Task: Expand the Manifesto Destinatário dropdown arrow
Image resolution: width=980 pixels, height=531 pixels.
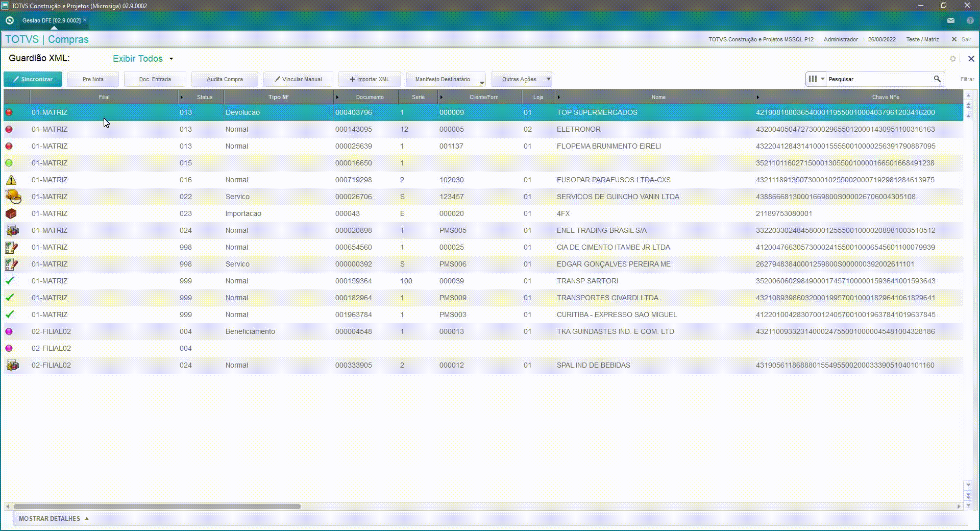Action: tap(482, 82)
